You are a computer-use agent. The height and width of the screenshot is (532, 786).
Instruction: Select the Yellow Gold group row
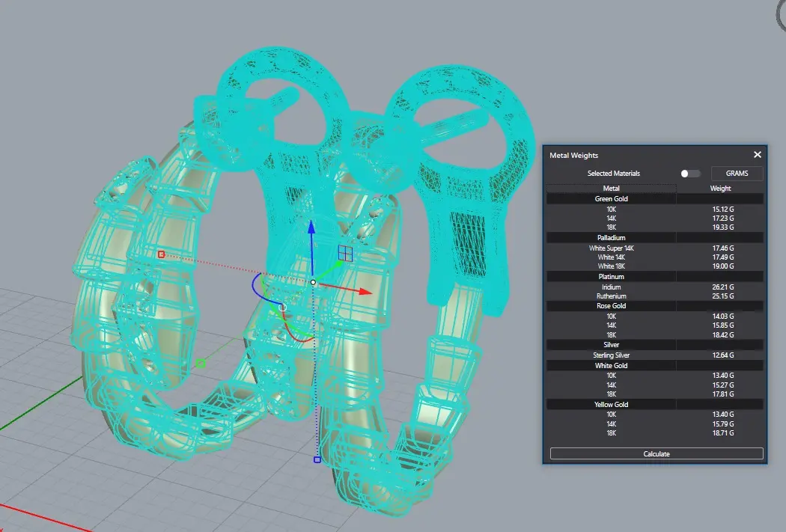pyautogui.click(x=655, y=404)
